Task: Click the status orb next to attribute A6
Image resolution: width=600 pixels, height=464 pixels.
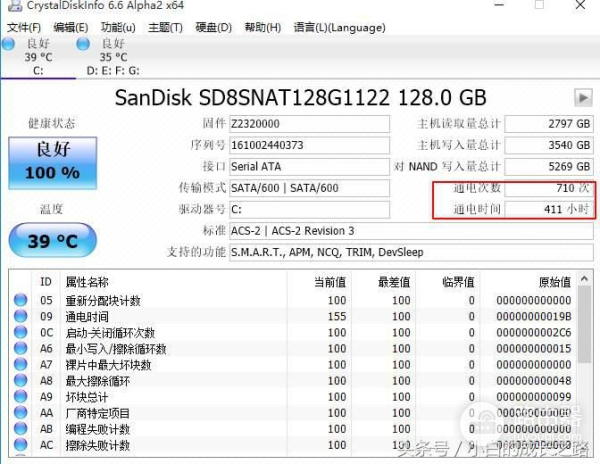Action: click(21, 349)
